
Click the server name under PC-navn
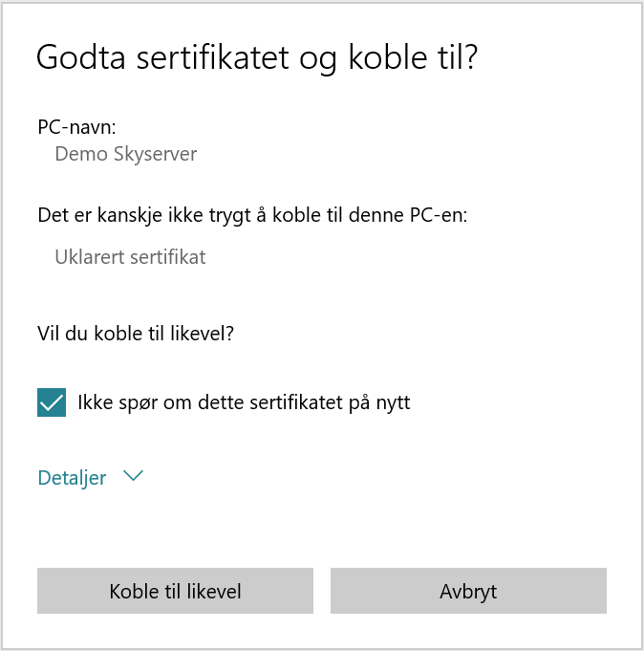click(x=126, y=154)
